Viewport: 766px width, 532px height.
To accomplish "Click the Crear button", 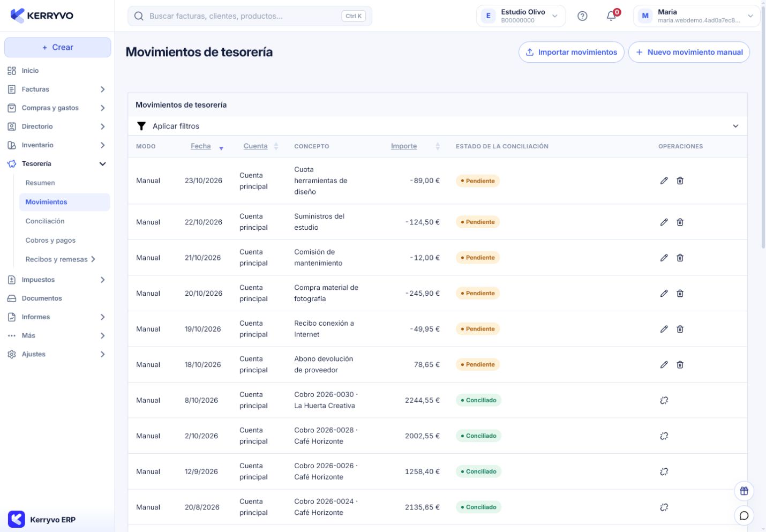I will [x=58, y=47].
